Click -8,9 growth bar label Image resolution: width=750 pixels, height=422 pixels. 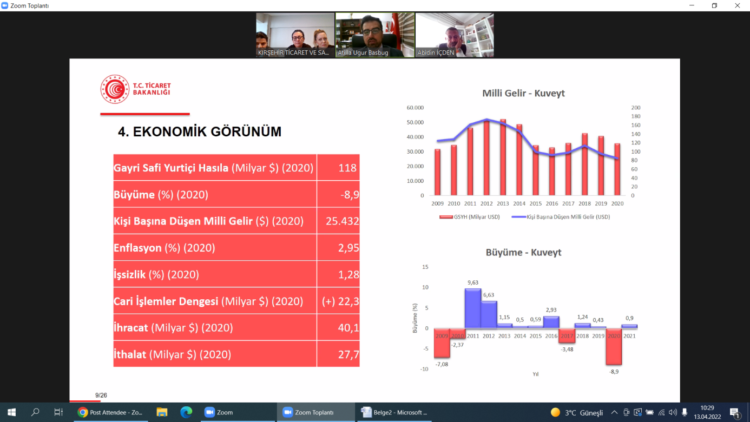(614, 371)
